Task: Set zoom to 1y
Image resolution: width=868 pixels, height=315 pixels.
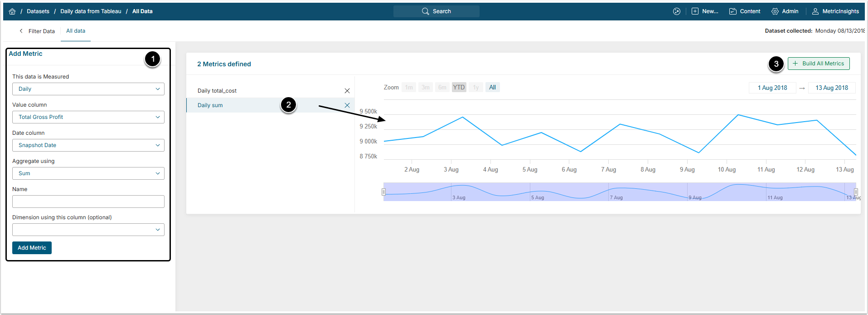Action: [476, 87]
